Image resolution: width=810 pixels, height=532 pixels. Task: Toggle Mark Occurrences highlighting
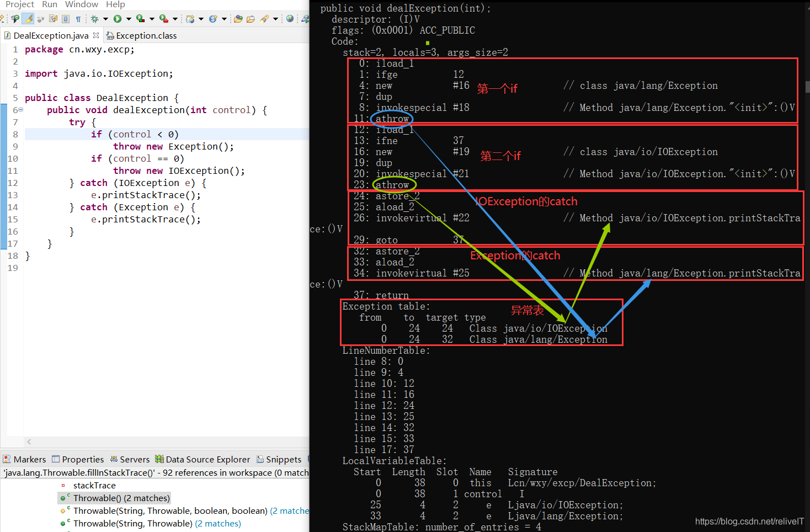[x=28, y=18]
